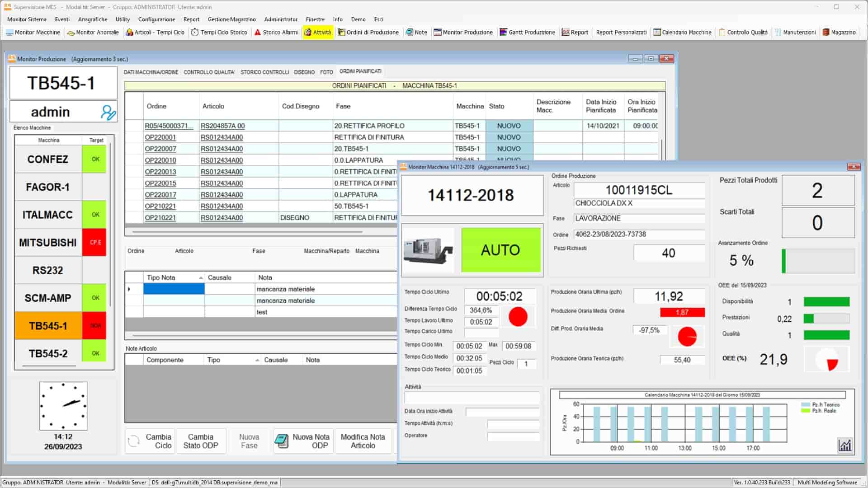Open the Gestione Magazzino menu
The width and height of the screenshot is (868, 488).
coord(231,19)
